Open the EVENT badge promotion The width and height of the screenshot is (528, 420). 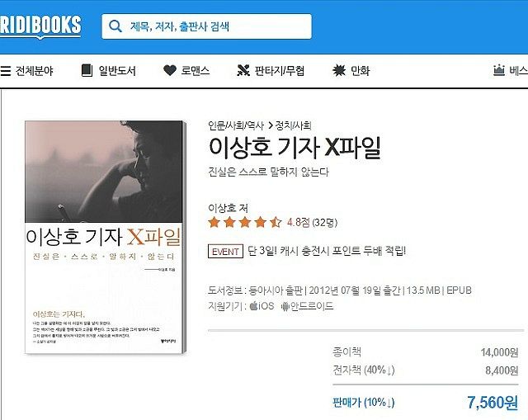[225, 252]
